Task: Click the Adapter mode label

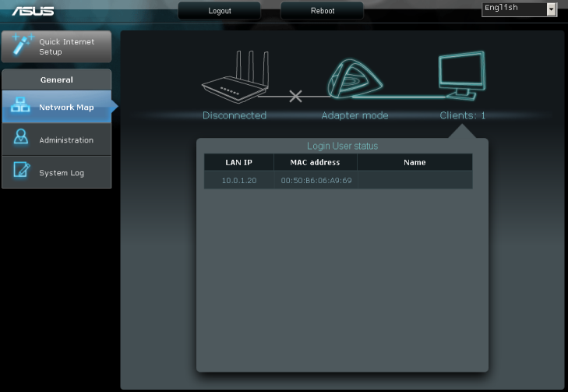Action: [x=355, y=115]
